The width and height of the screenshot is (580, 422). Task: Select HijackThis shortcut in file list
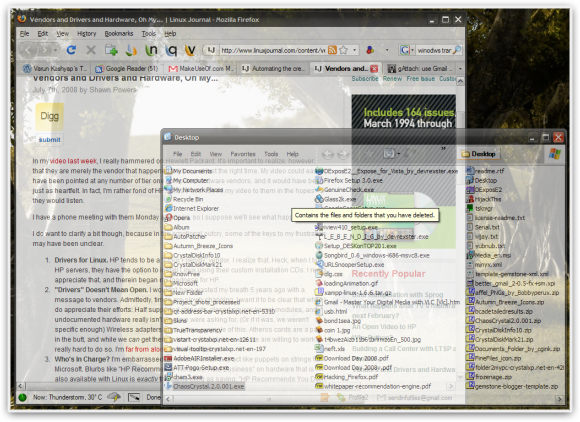tap(484, 199)
